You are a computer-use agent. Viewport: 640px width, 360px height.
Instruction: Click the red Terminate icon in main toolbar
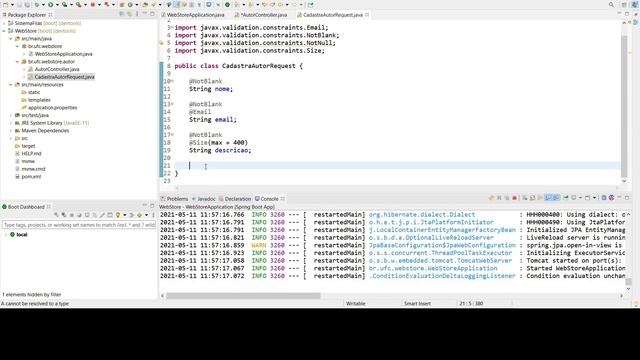coord(93,4)
